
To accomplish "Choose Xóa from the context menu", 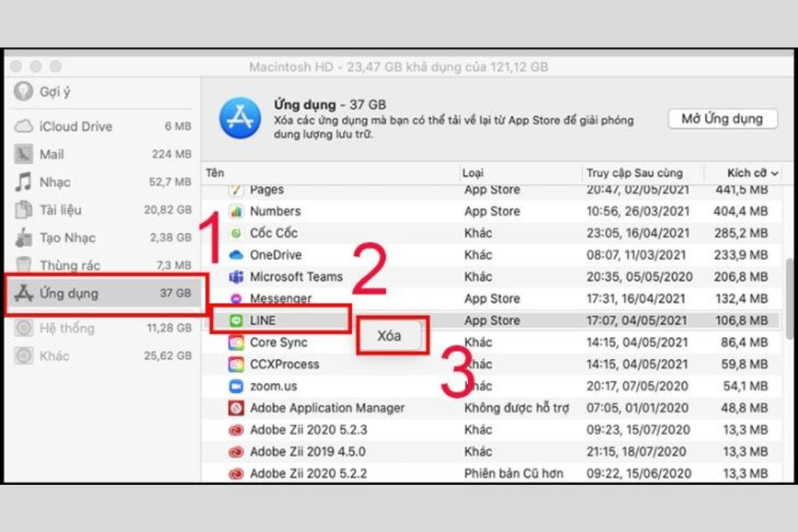I will pos(389,336).
